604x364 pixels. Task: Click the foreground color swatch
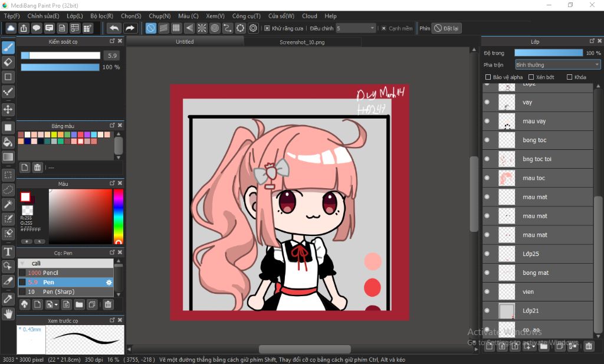pos(25,197)
